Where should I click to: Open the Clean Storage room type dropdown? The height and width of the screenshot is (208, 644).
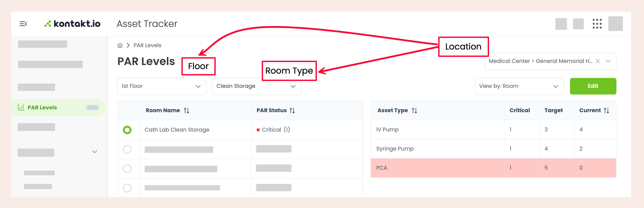(257, 86)
